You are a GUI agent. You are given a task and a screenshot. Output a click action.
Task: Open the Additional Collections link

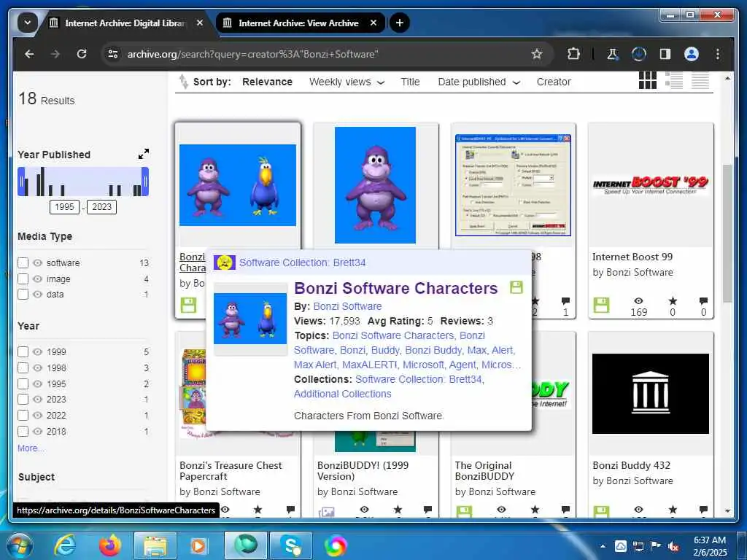click(x=343, y=394)
